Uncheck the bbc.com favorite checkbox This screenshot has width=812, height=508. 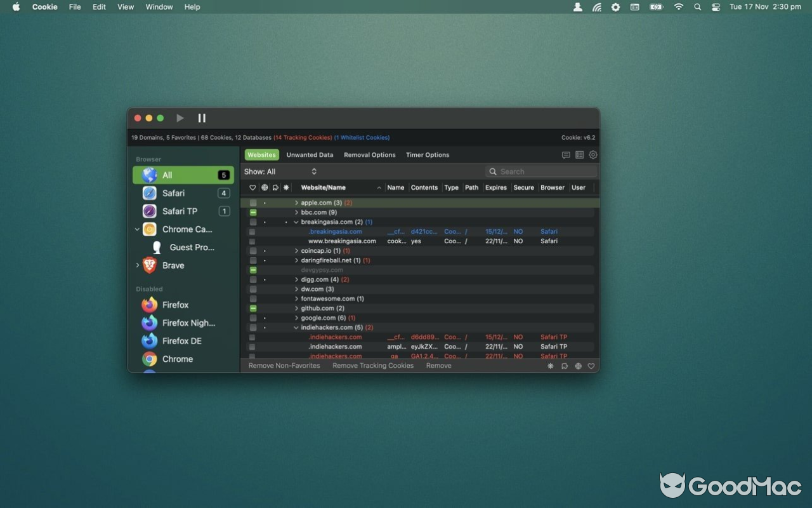pyautogui.click(x=253, y=213)
